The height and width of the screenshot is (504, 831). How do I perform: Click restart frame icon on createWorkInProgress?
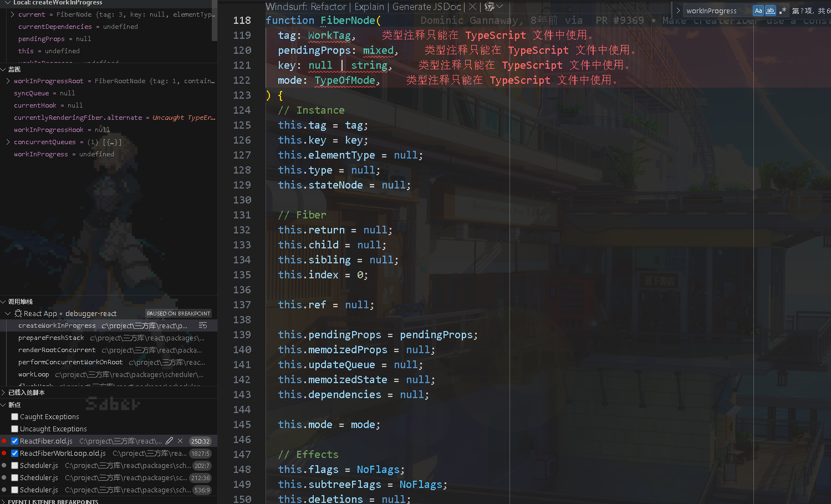point(202,326)
